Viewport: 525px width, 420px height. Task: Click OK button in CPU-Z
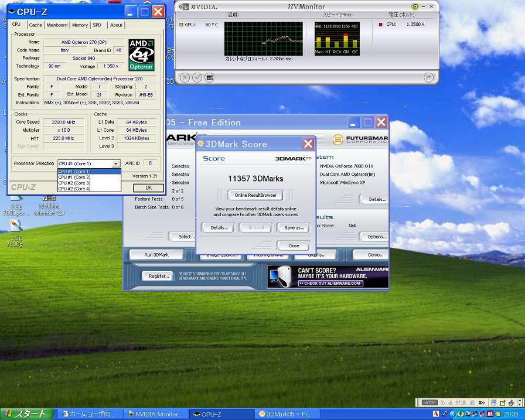(x=149, y=188)
